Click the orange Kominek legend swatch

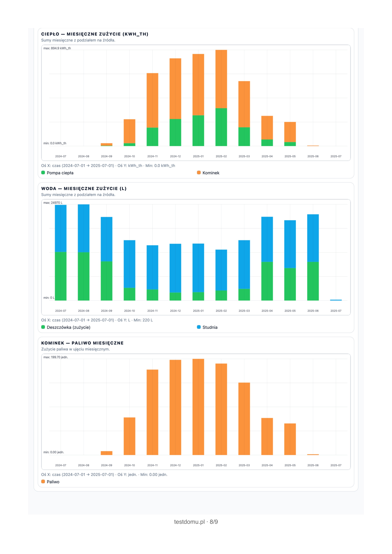(199, 172)
